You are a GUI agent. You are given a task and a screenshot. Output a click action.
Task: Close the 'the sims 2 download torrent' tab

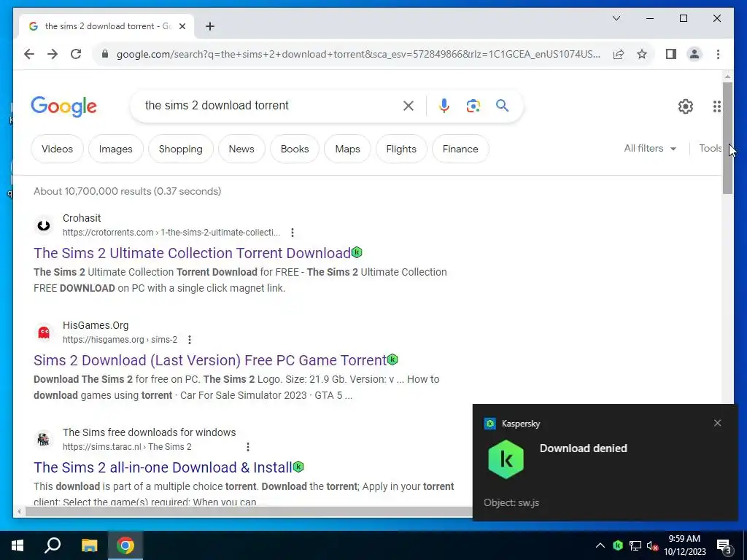coord(182,26)
